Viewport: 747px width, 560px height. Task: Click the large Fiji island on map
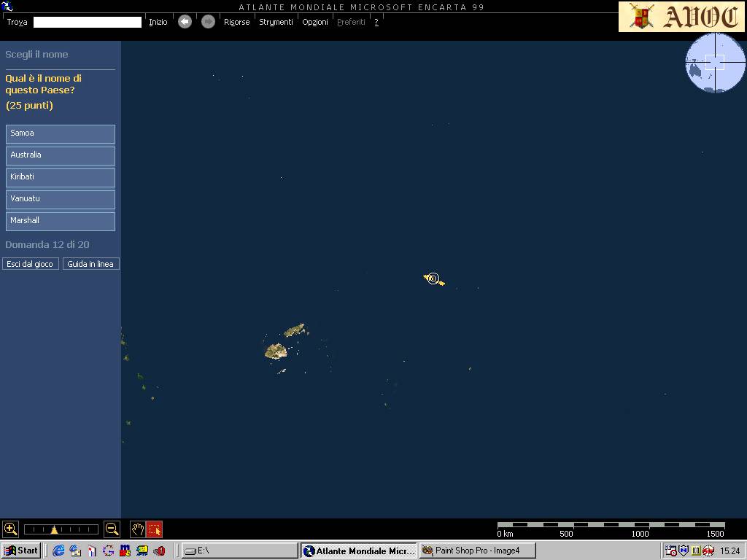[275, 351]
